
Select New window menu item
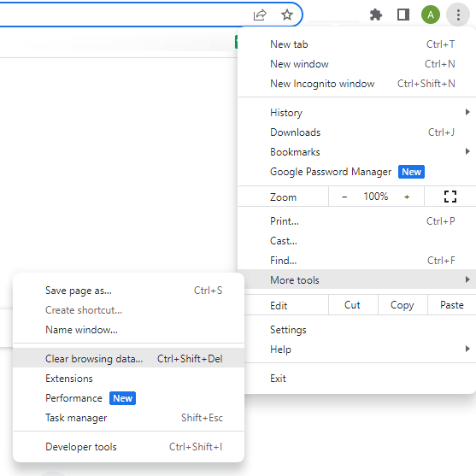357,64
